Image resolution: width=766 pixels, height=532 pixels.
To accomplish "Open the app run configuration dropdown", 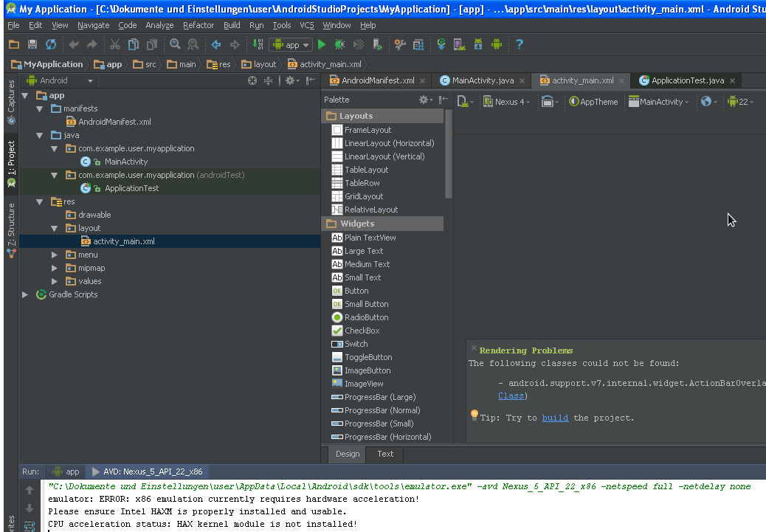I will tap(291, 45).
